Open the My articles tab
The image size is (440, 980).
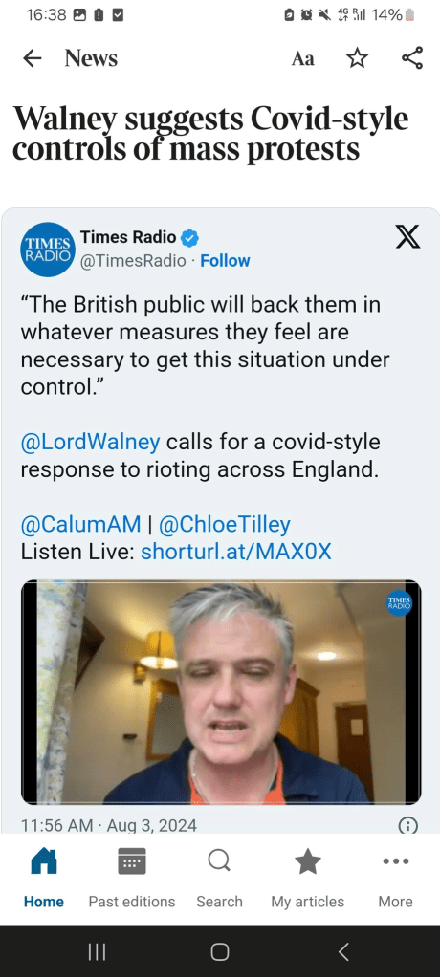[x=307, y=878]
